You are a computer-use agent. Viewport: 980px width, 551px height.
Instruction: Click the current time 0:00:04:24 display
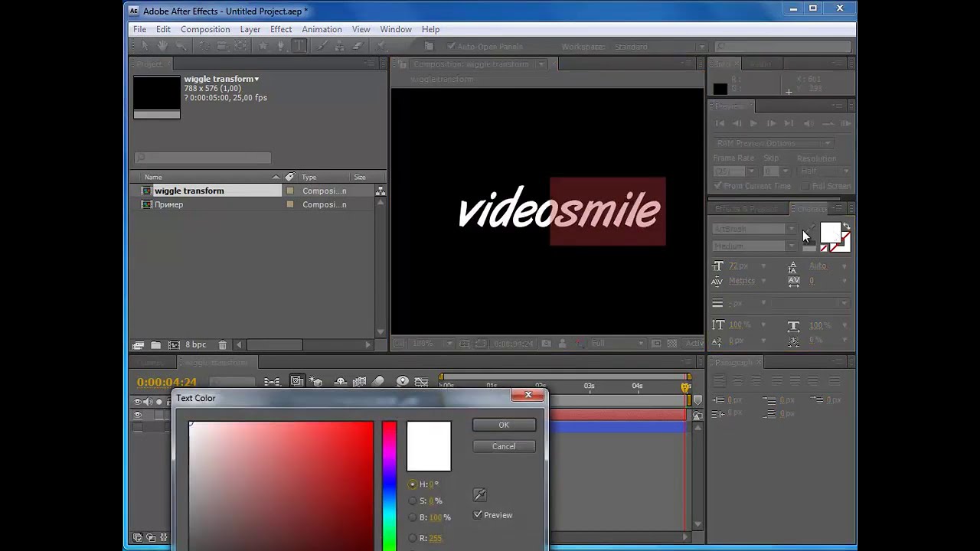click(167, 382)
